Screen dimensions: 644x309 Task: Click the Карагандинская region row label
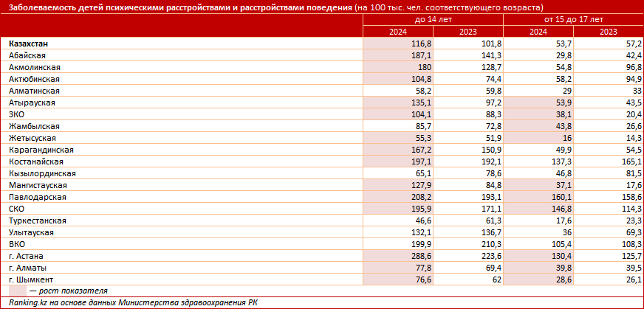pyautogui.click(x=41, y=150)
